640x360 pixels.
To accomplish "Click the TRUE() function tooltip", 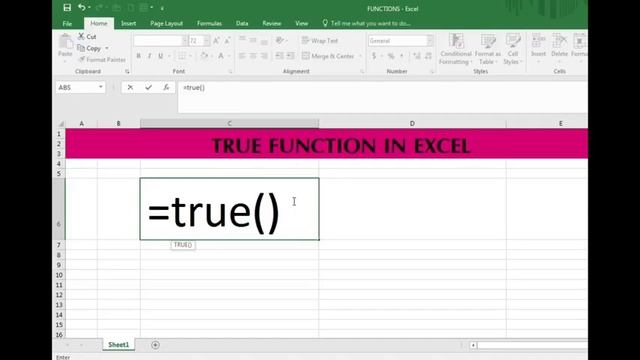I will [x=183, y=245].
